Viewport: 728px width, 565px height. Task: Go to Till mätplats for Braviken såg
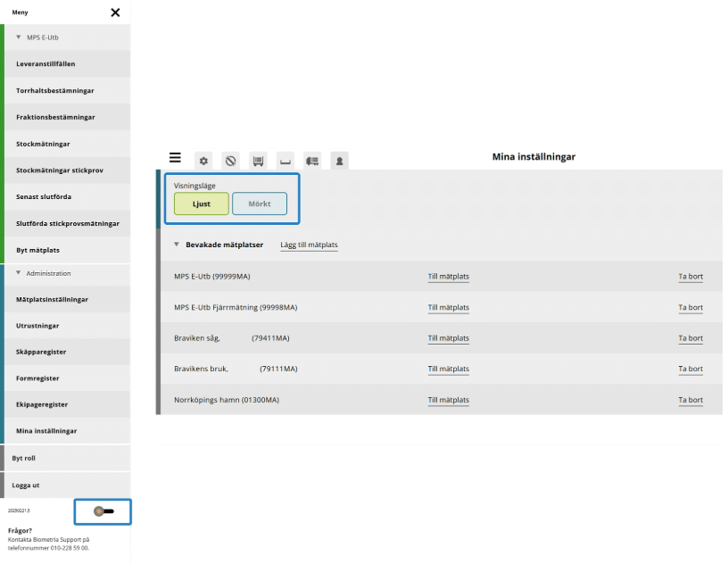coord(448,338)
